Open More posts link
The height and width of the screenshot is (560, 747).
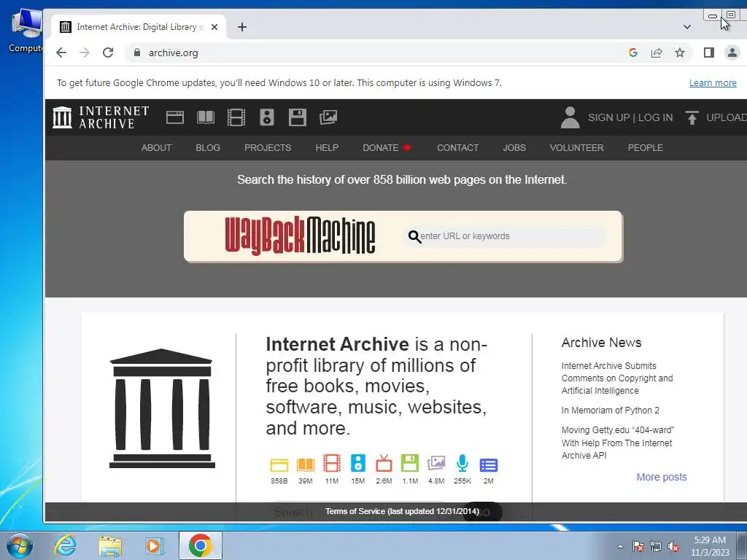pos(661,477)
